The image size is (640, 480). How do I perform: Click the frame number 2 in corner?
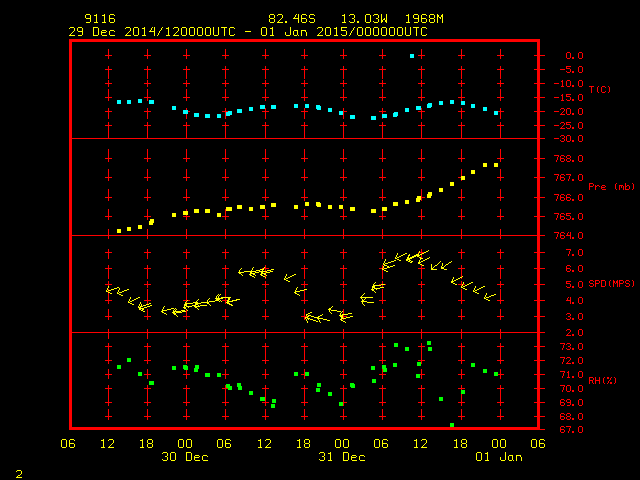(19, 474)
